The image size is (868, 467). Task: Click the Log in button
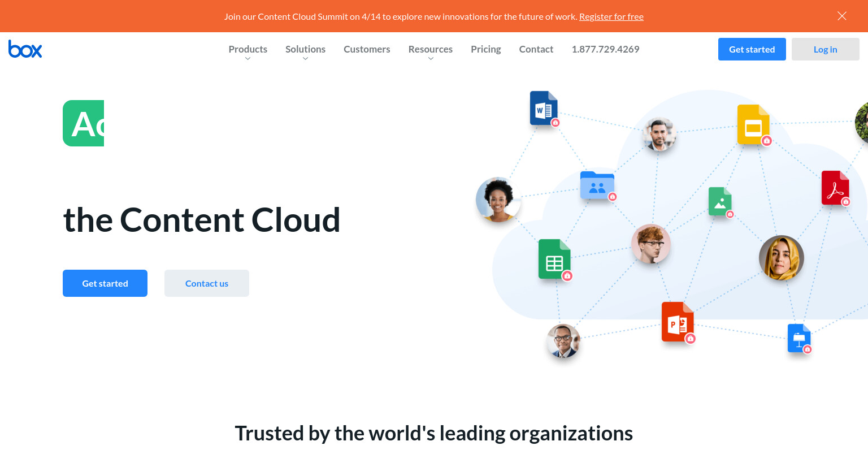click(x=826, y=49)
